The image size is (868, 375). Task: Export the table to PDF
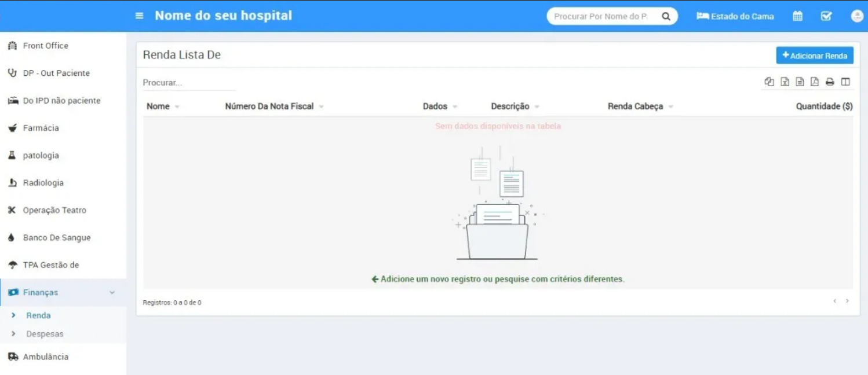[815, 82]
